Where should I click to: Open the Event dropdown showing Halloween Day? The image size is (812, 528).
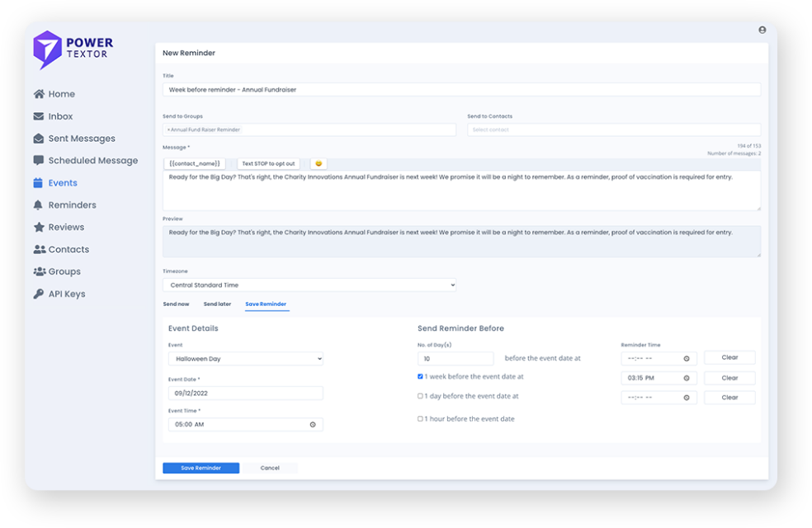coord(245,360)
